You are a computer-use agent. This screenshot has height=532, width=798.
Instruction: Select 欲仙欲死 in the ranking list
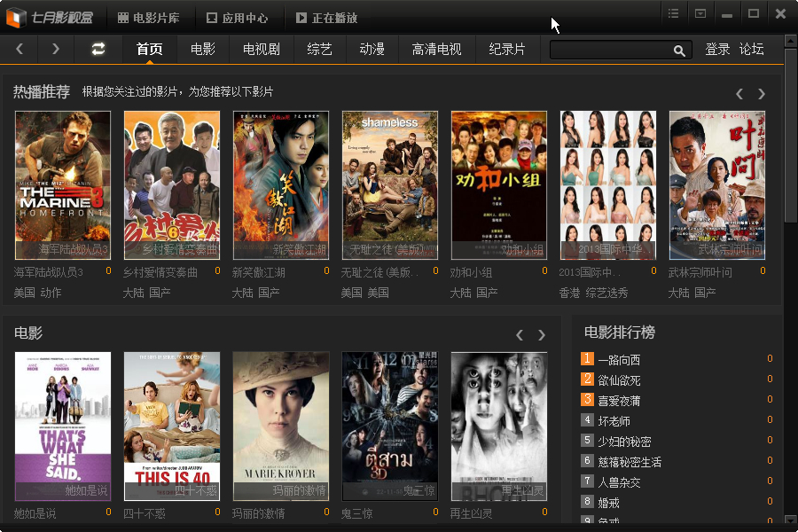point(619,380)
